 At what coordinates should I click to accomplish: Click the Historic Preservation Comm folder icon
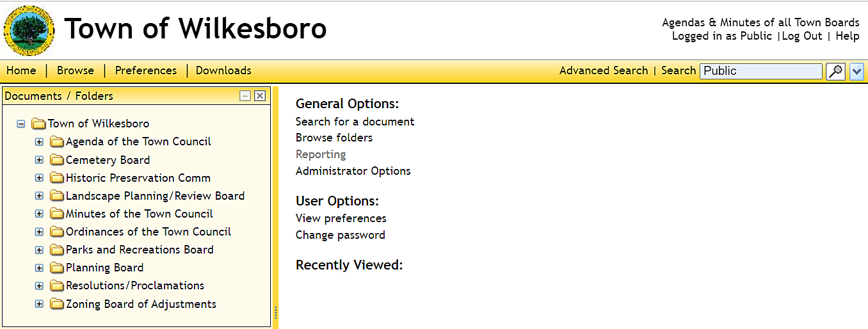57,178
